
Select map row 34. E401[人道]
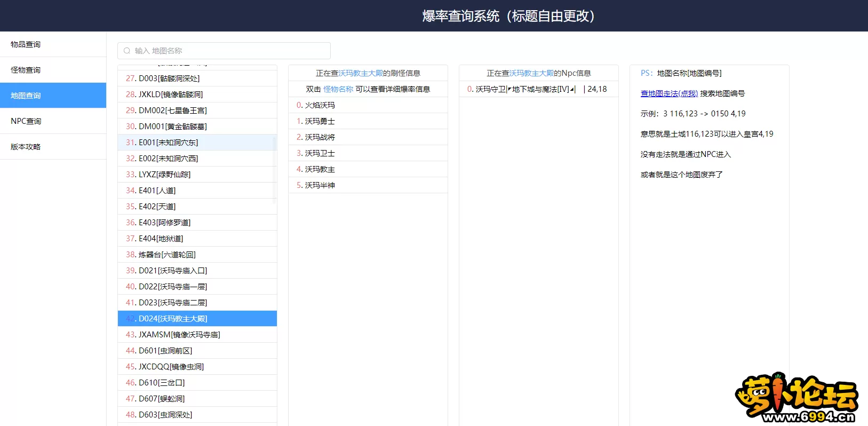(x=197, y=191)
